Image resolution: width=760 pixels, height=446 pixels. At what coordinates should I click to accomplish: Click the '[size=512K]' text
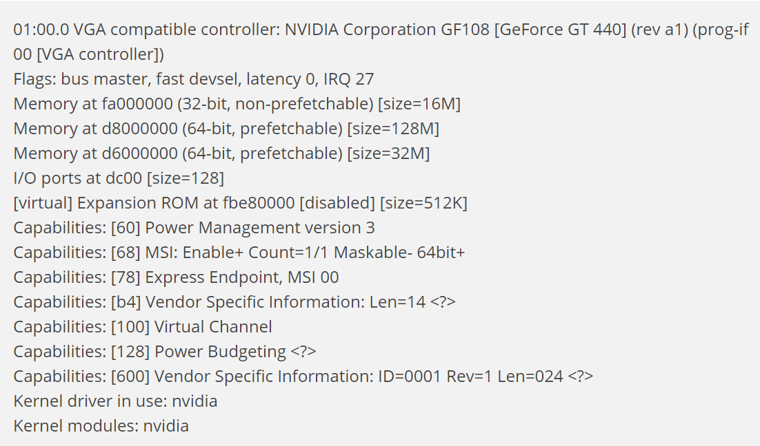click(423, 203)
